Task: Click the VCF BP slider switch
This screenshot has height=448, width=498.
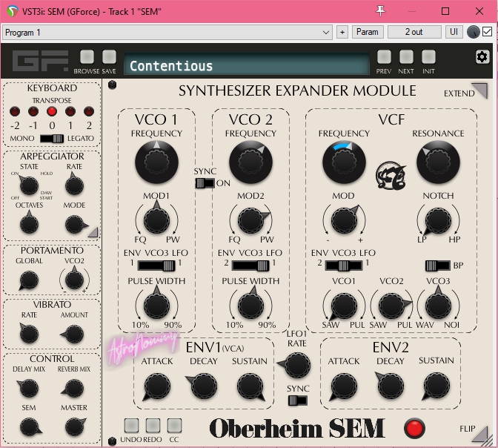Action: pyautogui.click(x=434, y=266)
